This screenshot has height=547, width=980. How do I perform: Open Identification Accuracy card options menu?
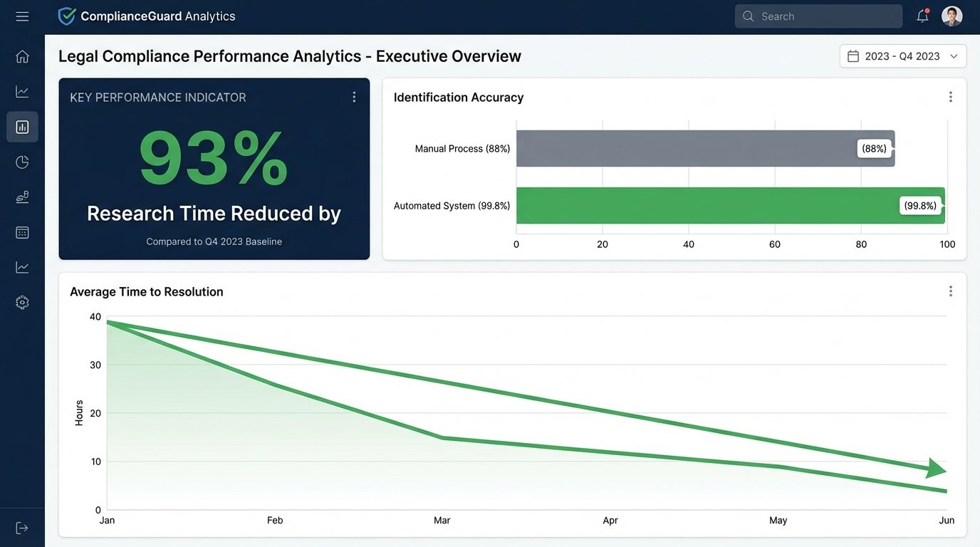950,97
